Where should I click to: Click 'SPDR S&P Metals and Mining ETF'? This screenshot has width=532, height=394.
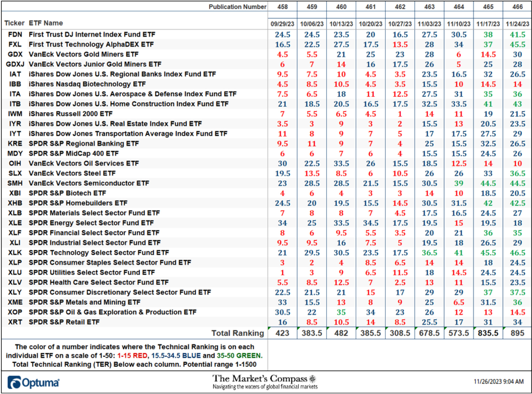click(x=84, y=302)
